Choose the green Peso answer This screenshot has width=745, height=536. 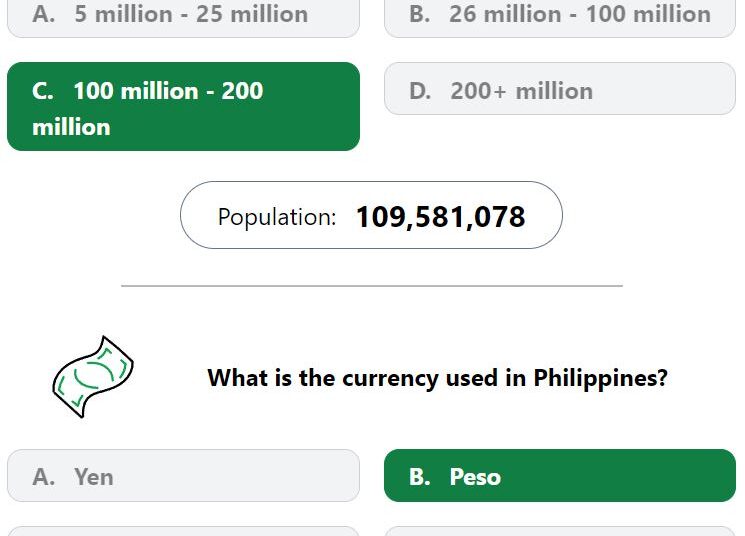pos(560,476)
